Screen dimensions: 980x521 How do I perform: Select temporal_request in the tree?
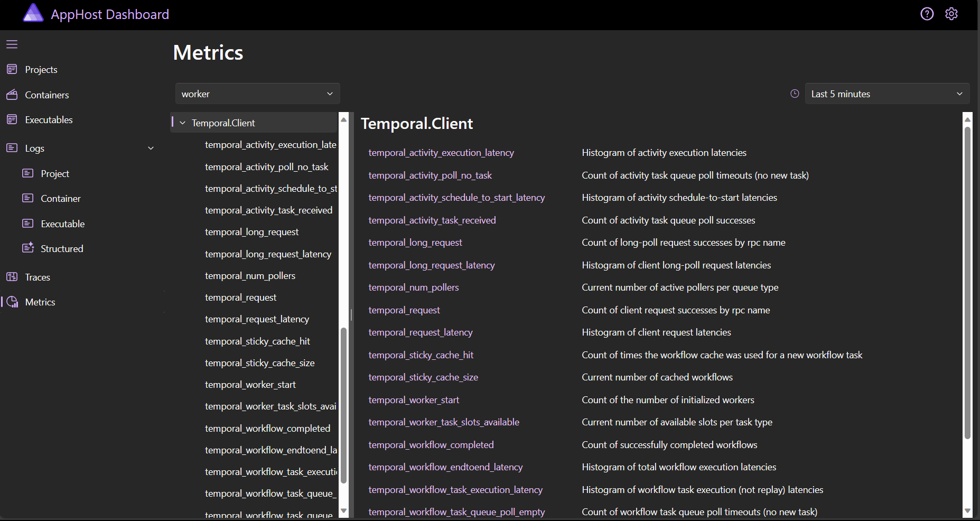tap(240, 297)
